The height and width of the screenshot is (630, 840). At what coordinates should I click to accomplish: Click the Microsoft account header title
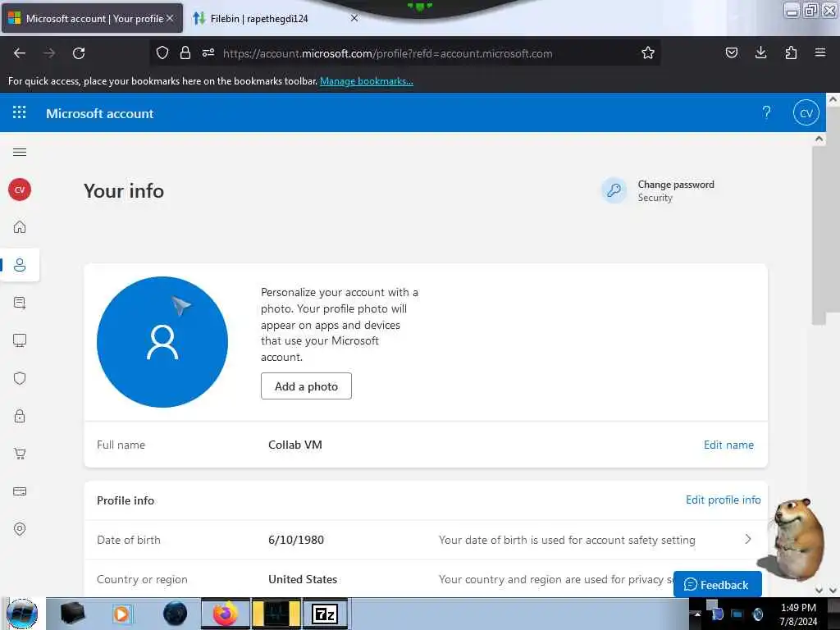[99, 113]
